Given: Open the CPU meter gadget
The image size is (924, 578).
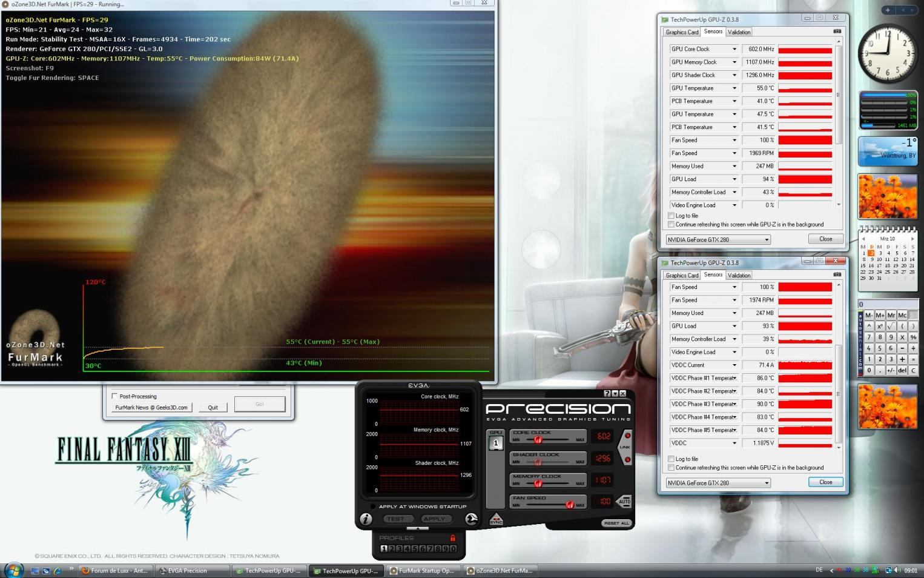Looking at the screenshot, I should point(888,110).
